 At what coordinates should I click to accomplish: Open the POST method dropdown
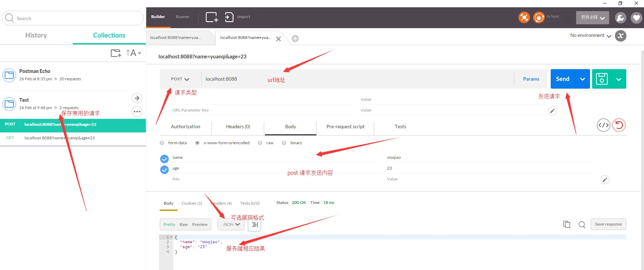(180, 79)
